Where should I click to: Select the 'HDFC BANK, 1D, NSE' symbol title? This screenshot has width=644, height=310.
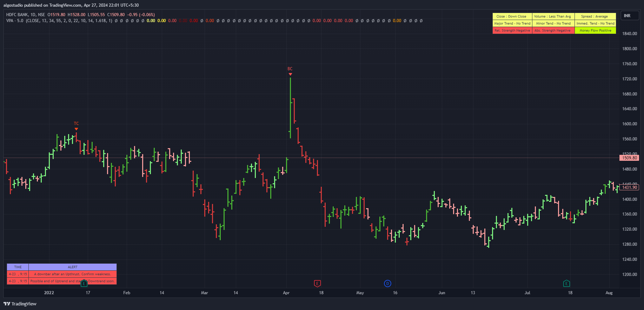click(x=26, y=15)
